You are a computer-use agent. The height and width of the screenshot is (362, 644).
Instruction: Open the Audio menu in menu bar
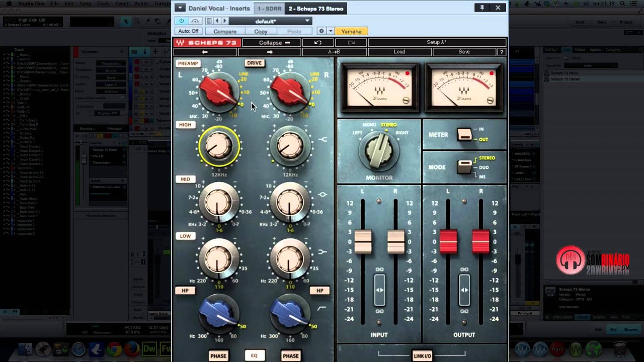[141, 4]
